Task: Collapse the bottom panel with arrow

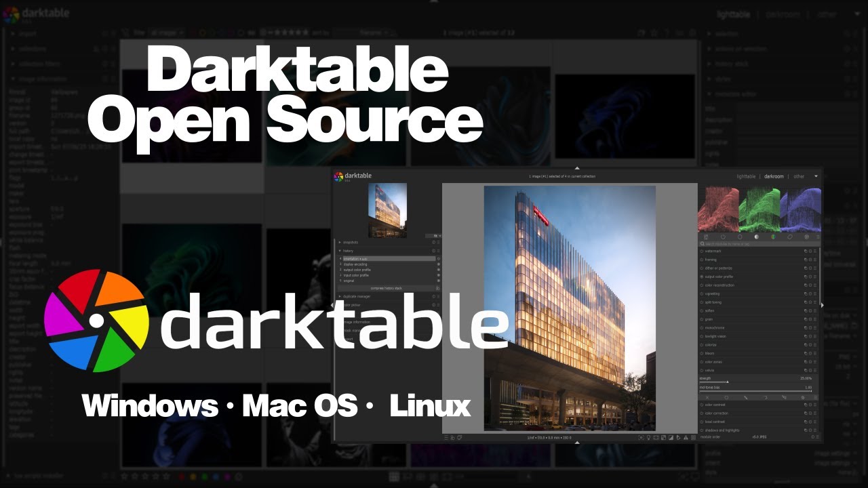Action: click(577, 443)
